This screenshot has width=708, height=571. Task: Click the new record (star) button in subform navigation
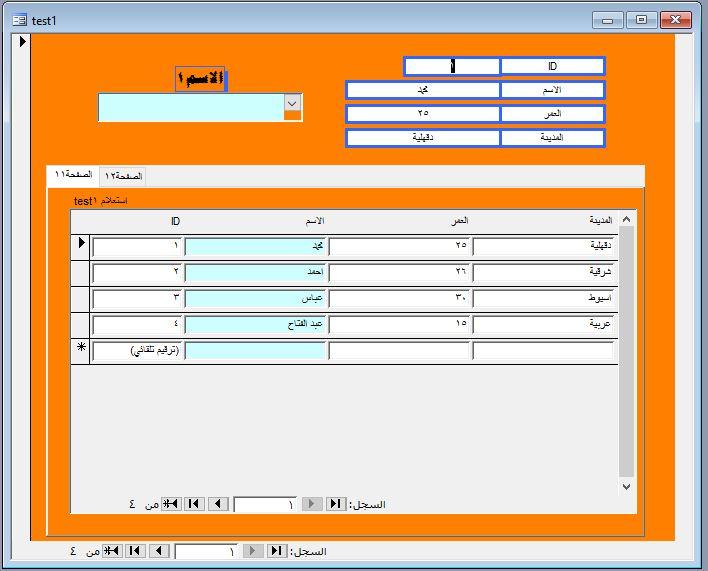point(172,504)
